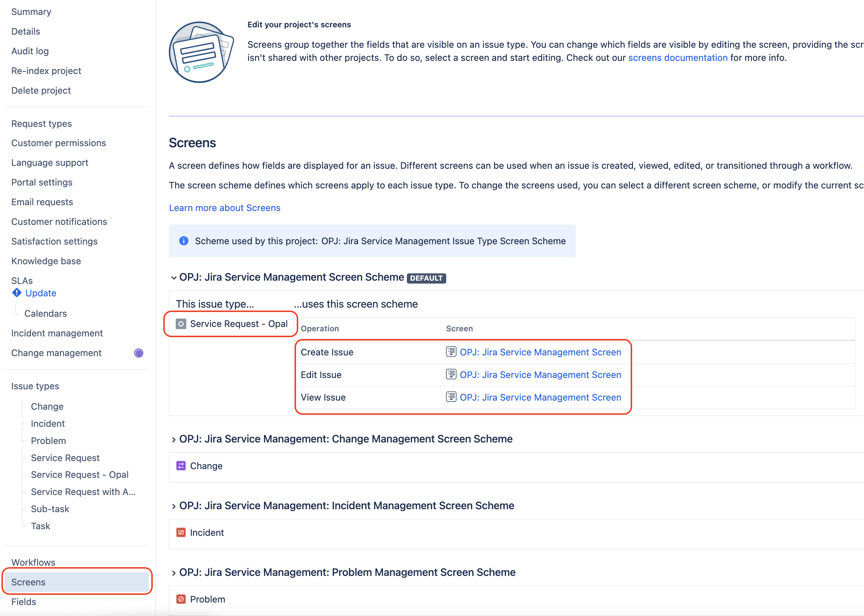
Task: Open the Learn more about Screens link
Action: point(225,208)
